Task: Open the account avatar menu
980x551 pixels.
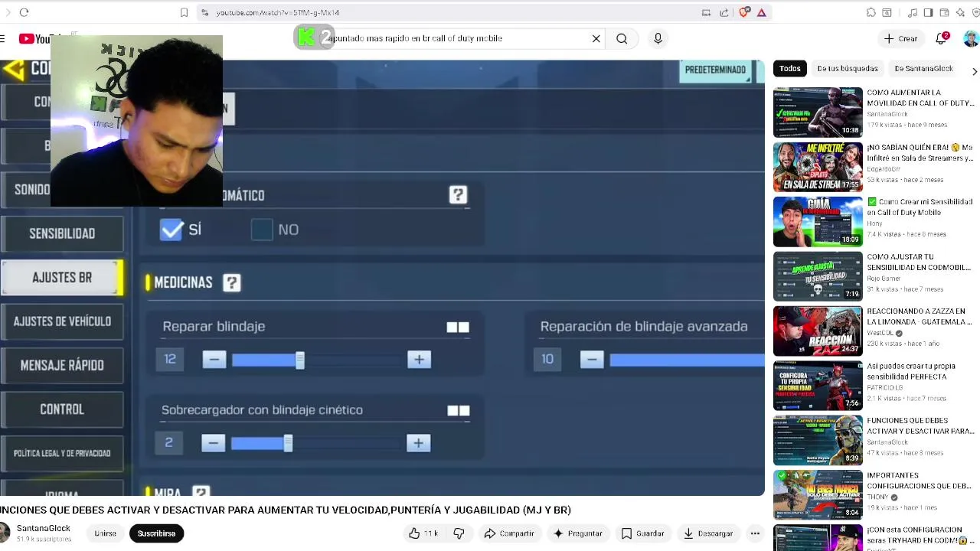Action: 971,38
